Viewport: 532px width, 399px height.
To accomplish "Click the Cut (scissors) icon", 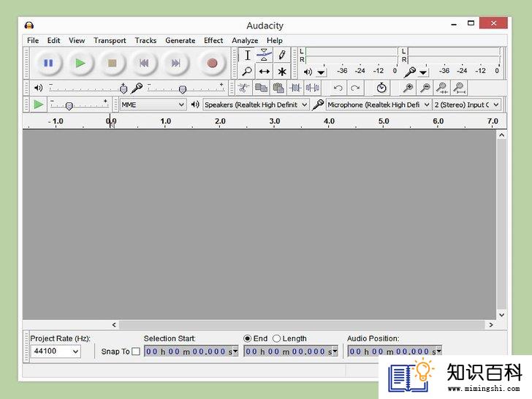I will (x=243, y=88).
